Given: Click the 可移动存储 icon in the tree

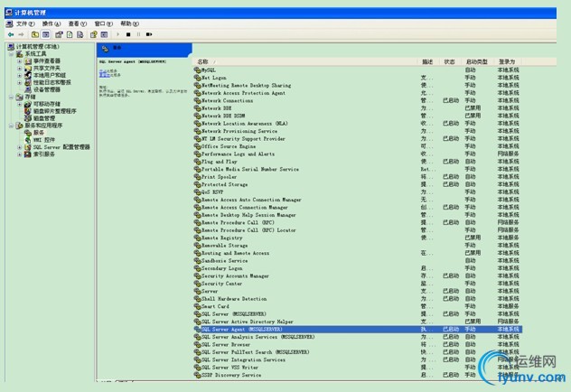Looking at the screenshot, I should pos(28,104).
